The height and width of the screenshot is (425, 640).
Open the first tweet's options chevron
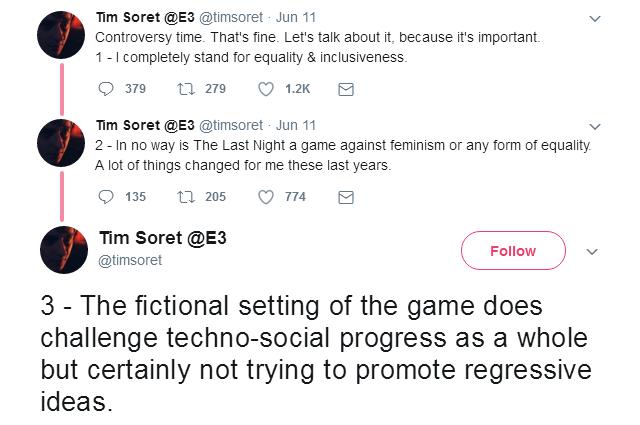(x=597, y=18)
